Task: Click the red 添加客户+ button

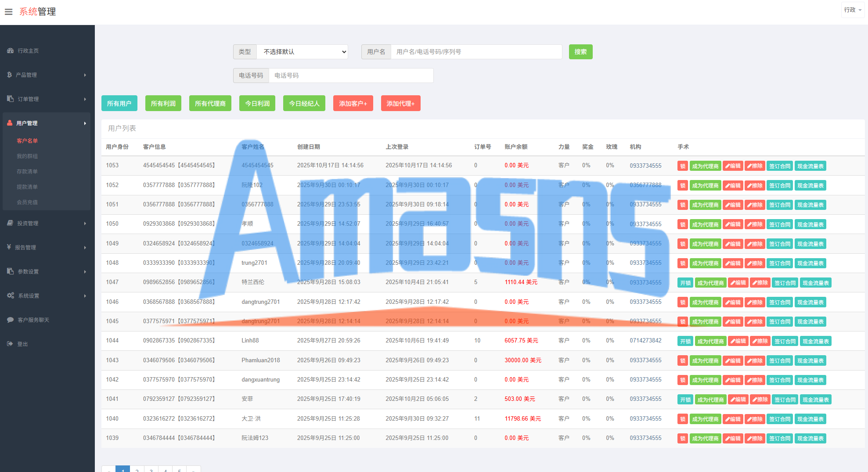Action: (x=353, y=104)
